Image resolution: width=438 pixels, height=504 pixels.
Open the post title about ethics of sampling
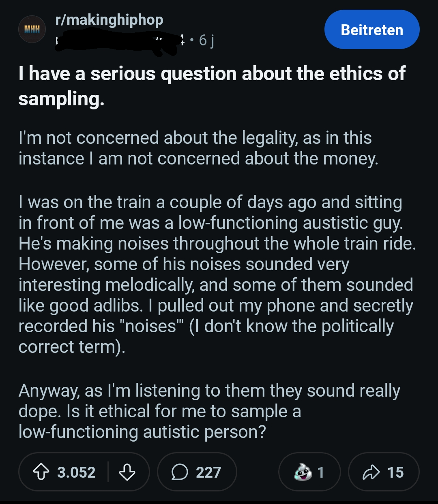tap(212, 86)
